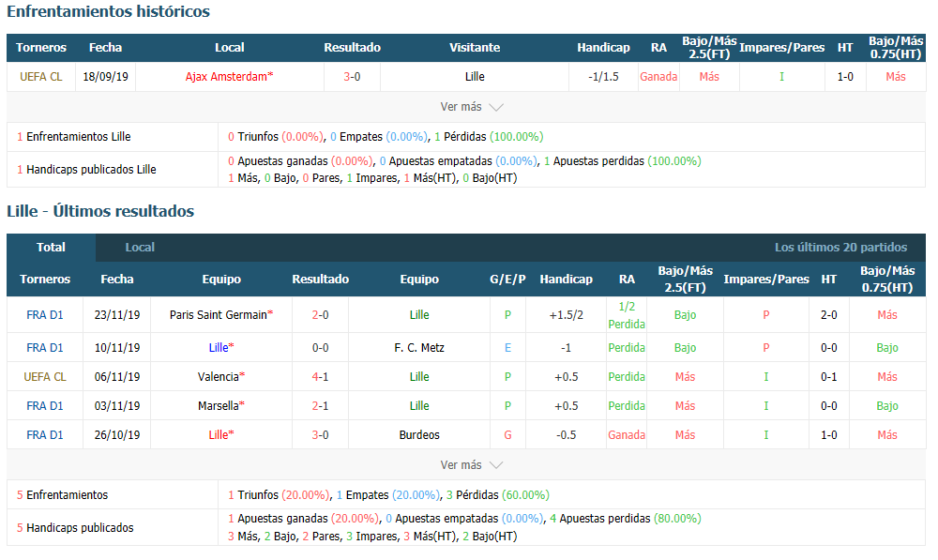938x560 pixels.
Task: Open Paris Saint Germain team link
Action: click(x=220, y=314)
